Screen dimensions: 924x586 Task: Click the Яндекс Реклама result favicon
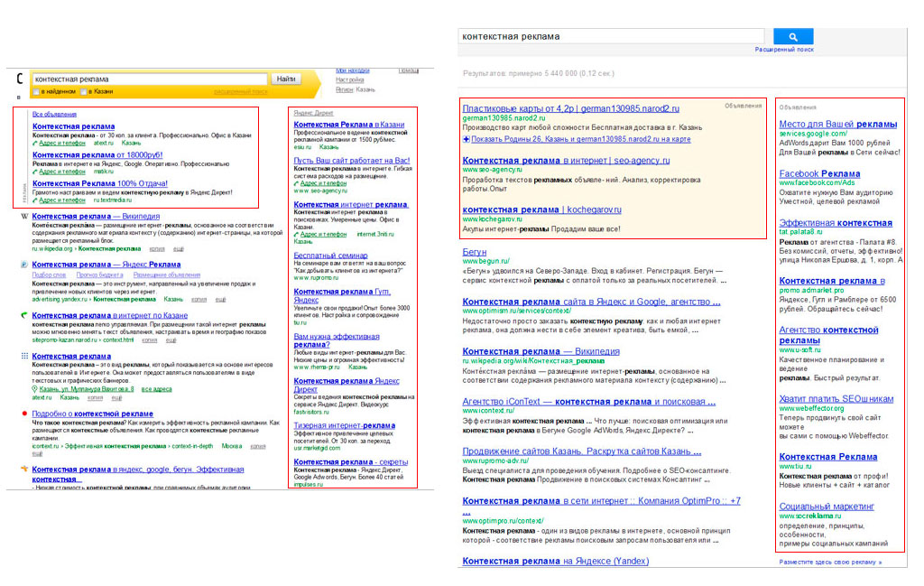click(x=23, y=265)
